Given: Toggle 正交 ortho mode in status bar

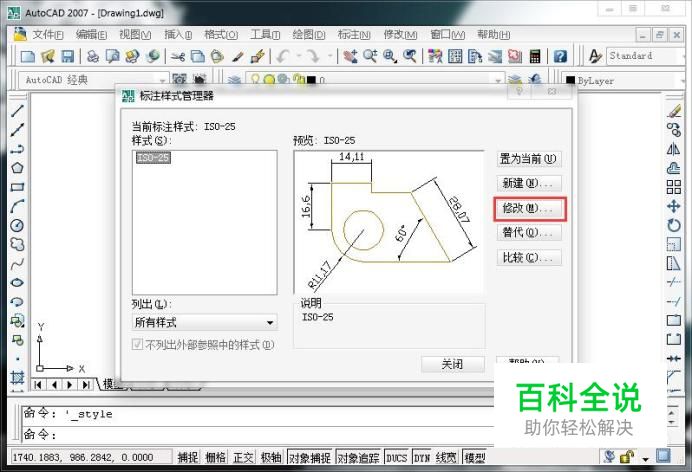Looking at the screenshot, I should click(x=243, y=457).
